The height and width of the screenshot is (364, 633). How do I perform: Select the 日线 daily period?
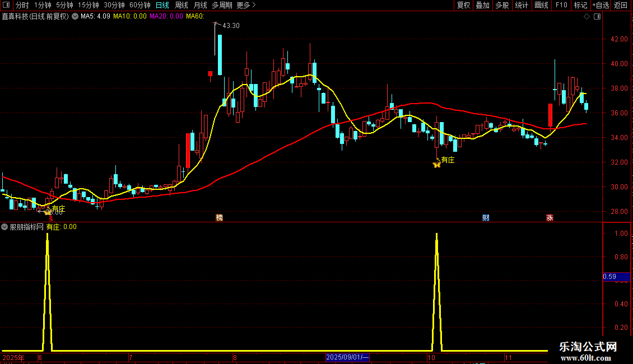click(162, 5)
